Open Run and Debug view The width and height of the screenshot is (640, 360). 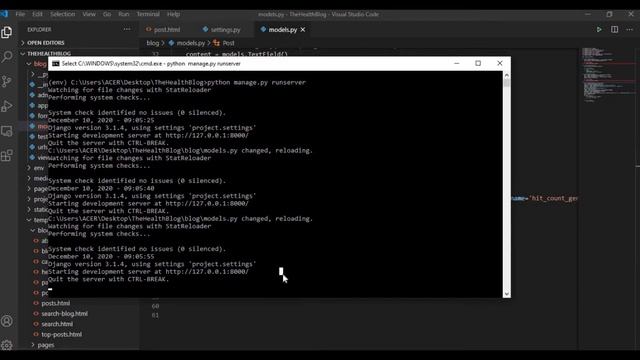7,106
